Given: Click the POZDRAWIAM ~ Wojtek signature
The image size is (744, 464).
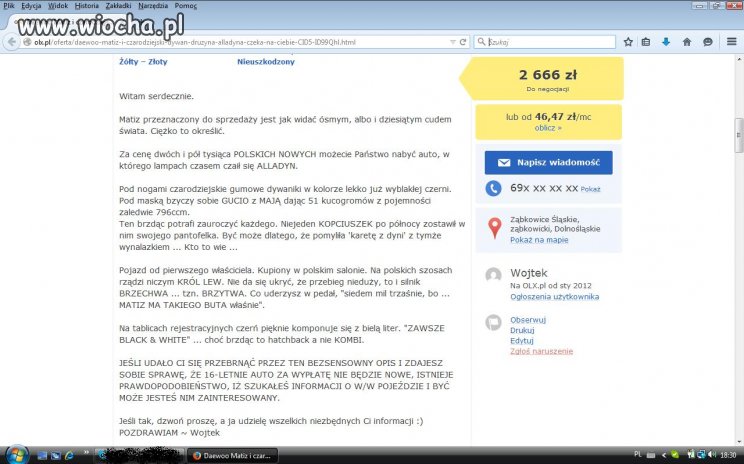Looking at the screenshot, I should [x=169, y=433].
